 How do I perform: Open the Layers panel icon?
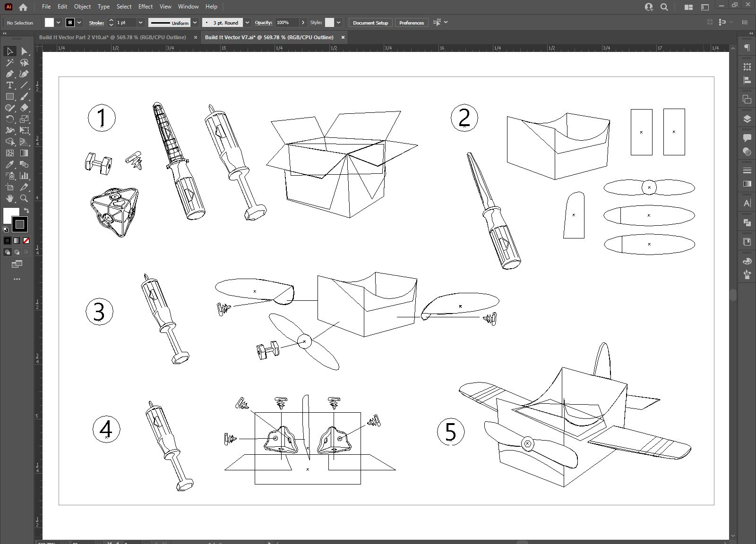747,119
